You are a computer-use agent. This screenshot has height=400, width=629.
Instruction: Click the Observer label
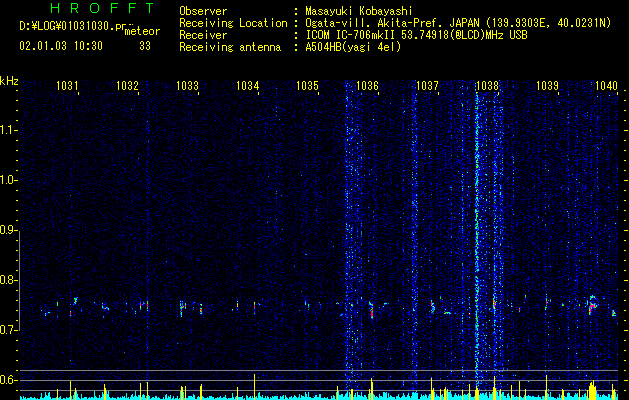pyautogui.click(x=203, y=11)
